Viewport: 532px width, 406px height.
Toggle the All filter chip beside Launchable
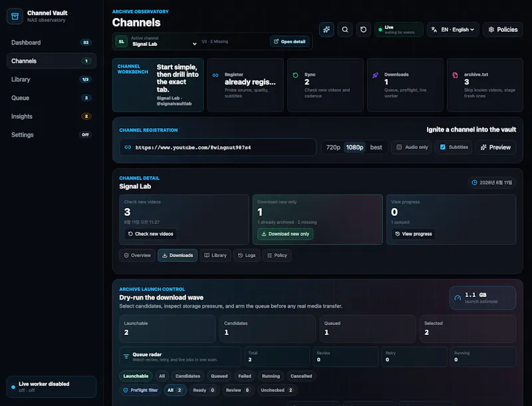pos(162,376)
